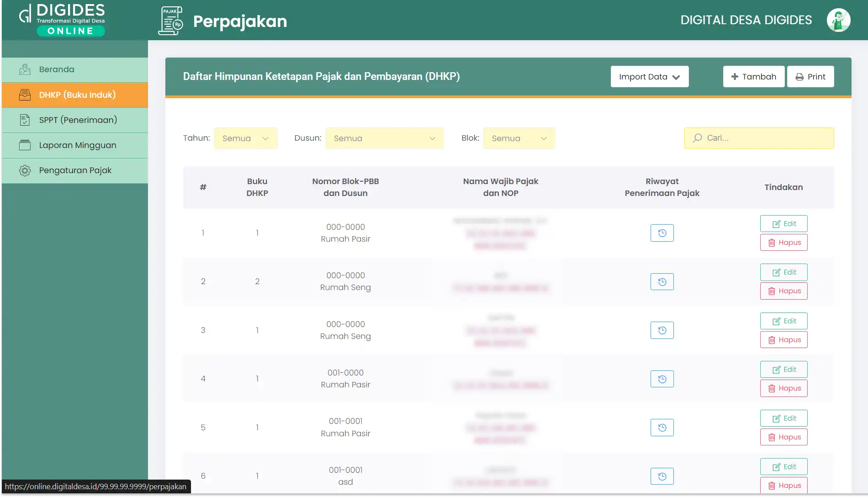Open Pengaturan Pajak settings
This screenshot has height=497, width=868.
point(75,170)
